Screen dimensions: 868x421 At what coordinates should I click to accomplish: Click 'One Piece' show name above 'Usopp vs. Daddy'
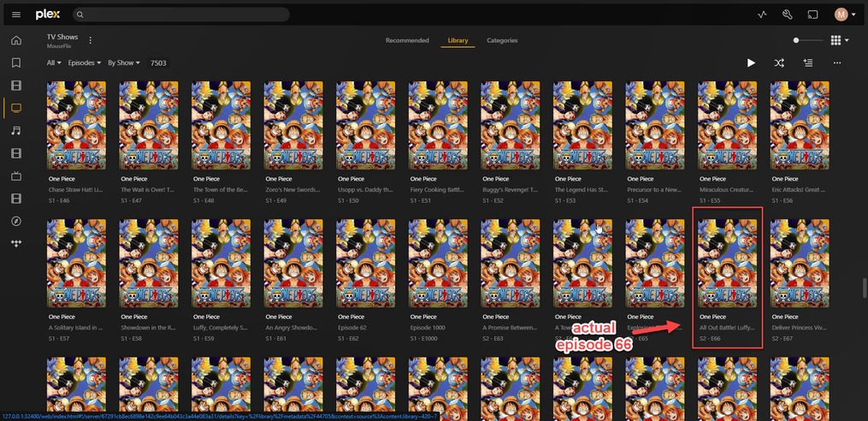point(351,179)
